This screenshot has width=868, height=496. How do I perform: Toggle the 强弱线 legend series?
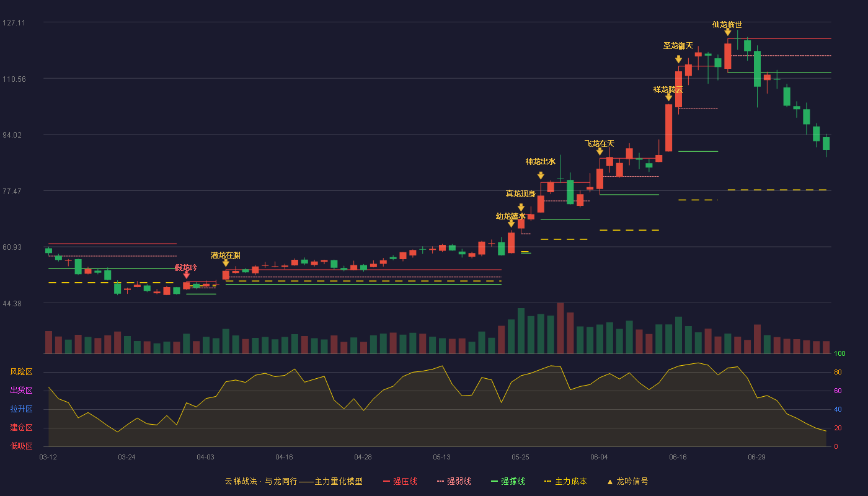tap(454, 481)
